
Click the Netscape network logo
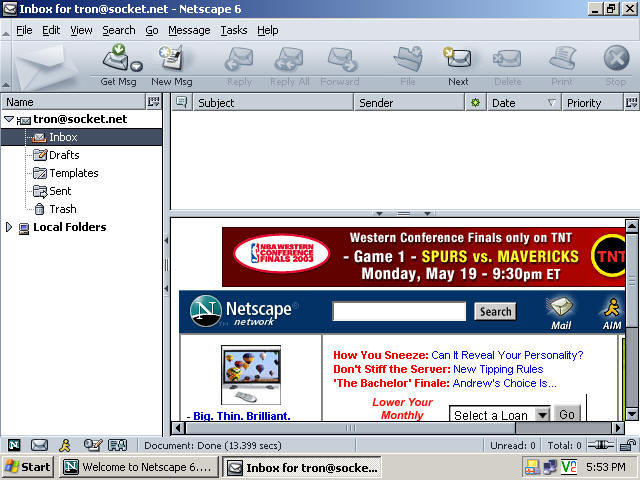244,311
